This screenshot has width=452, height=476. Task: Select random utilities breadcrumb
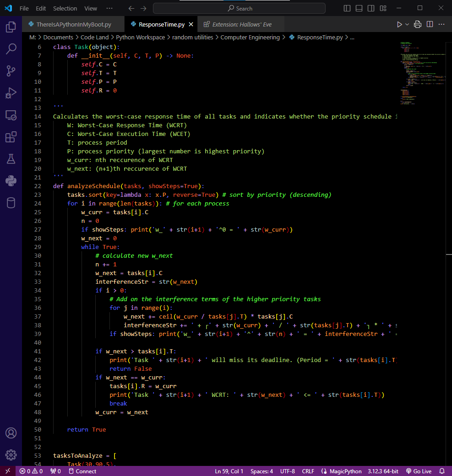(x=193, y=38)
